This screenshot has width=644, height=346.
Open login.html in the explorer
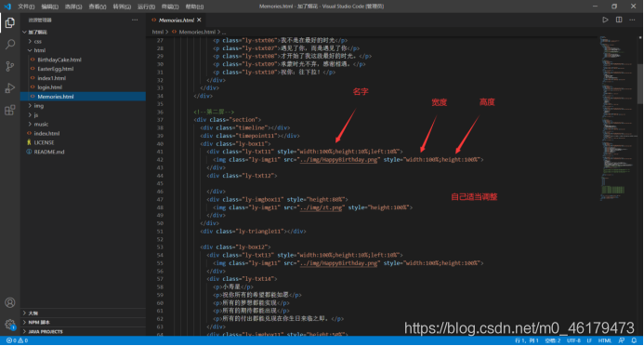(83, 87)
